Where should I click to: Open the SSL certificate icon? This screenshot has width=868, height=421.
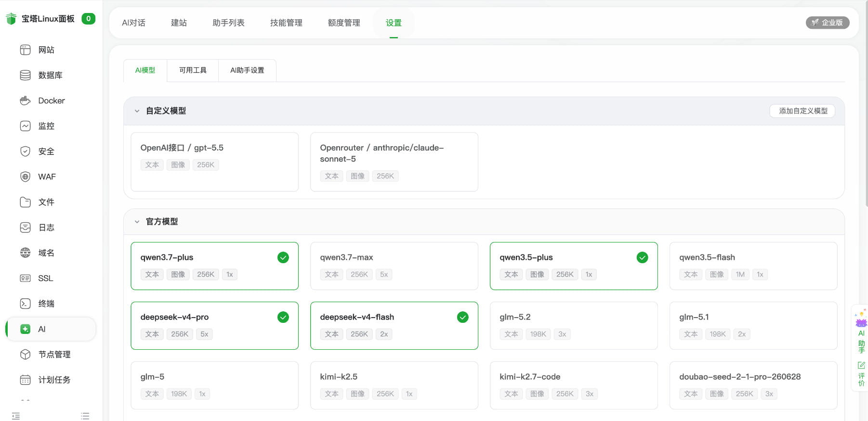[x=25, y=278]
